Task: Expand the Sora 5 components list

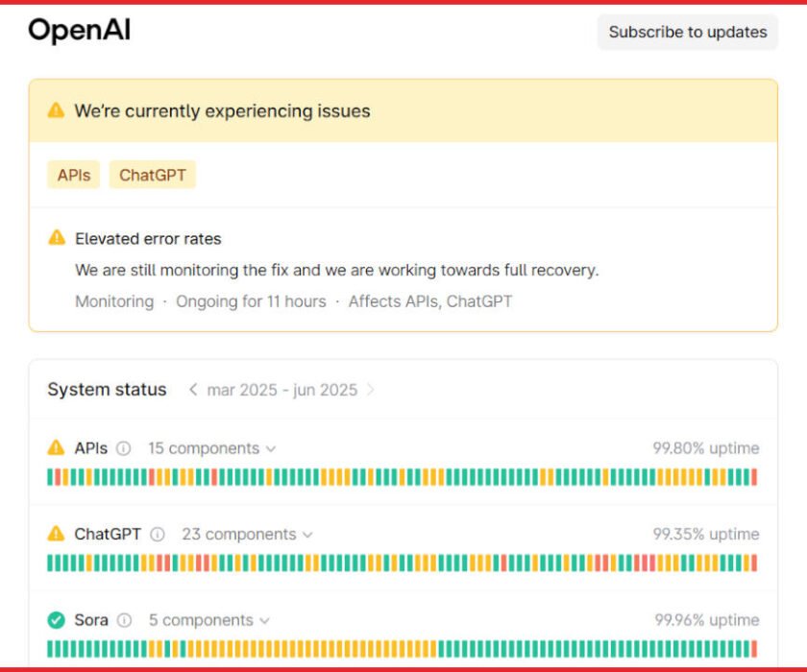Action: pyautogui.click(x=209, y=620)
